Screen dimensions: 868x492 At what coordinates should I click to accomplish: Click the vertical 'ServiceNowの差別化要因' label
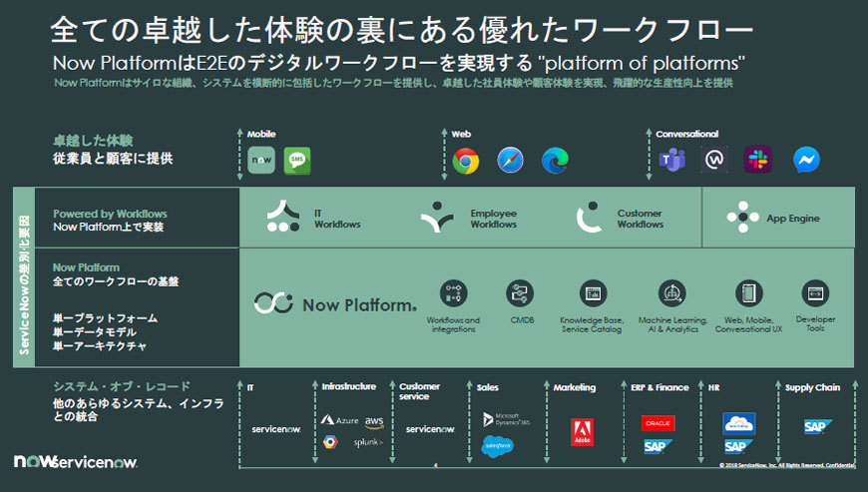(24, 285)
